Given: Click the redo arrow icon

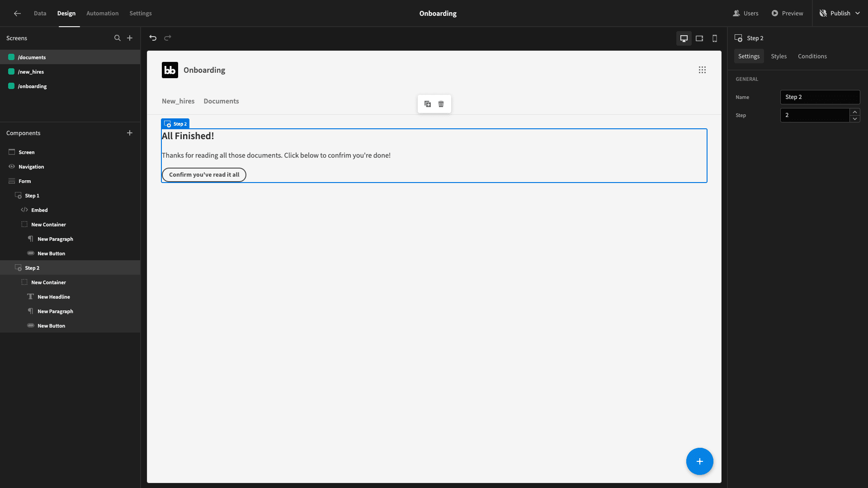Looking at the screenshot, I should (x=168, y=38).
